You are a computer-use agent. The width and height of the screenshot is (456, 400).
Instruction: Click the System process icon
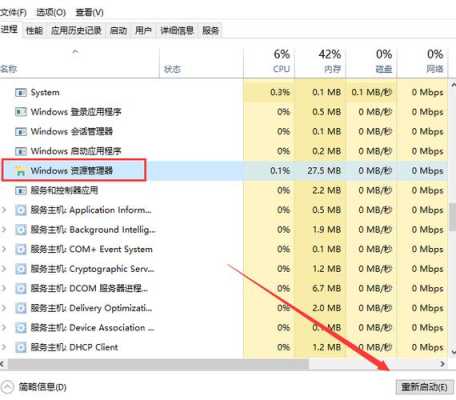click(21, 92)
